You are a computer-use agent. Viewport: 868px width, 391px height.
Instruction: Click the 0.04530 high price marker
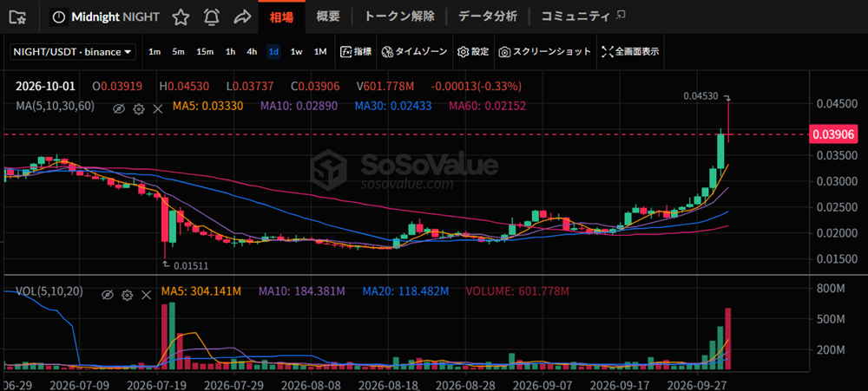coord(700,95)
